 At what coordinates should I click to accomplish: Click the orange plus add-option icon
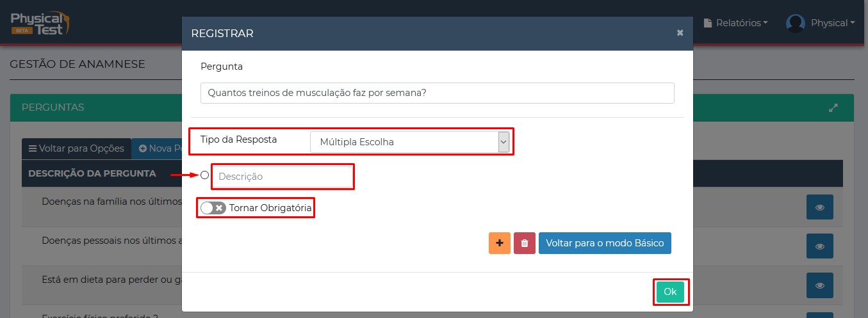point(499,243)
